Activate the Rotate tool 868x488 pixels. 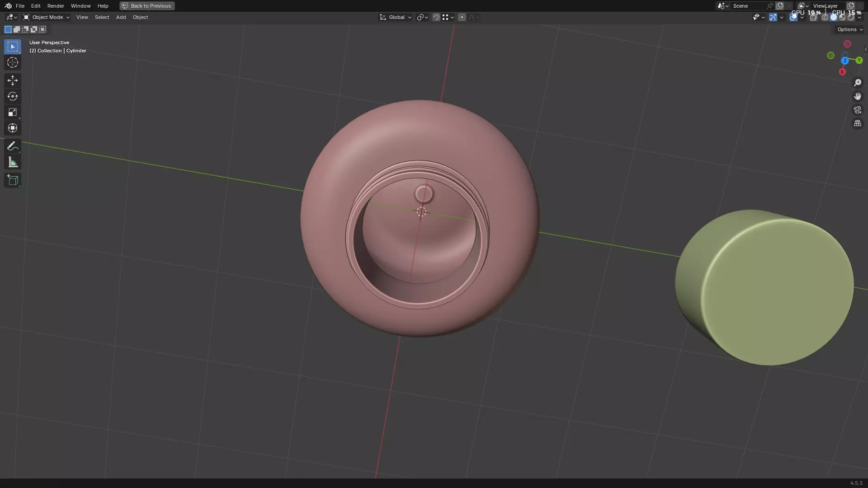[13, 96]
